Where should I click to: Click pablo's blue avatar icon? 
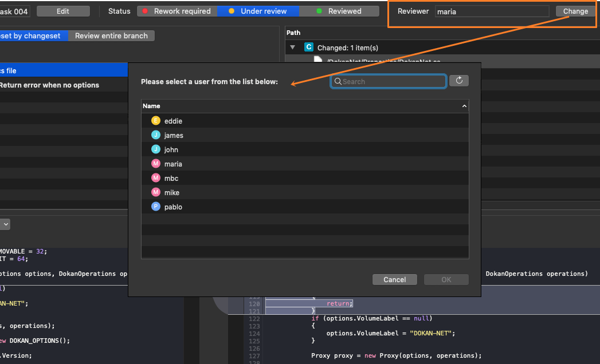tap(156, 207)
